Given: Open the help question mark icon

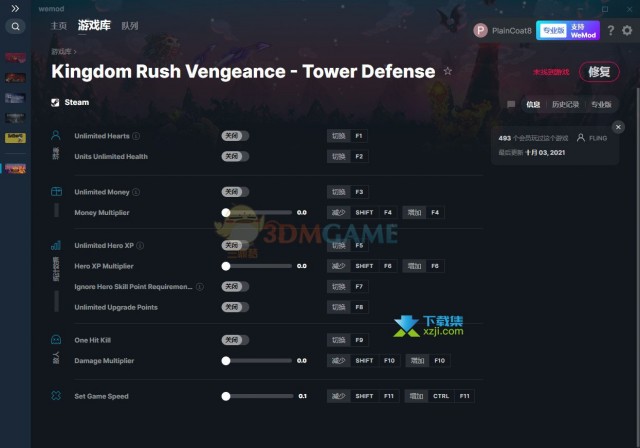Looking at the screenshot, I should pos(611,30).
